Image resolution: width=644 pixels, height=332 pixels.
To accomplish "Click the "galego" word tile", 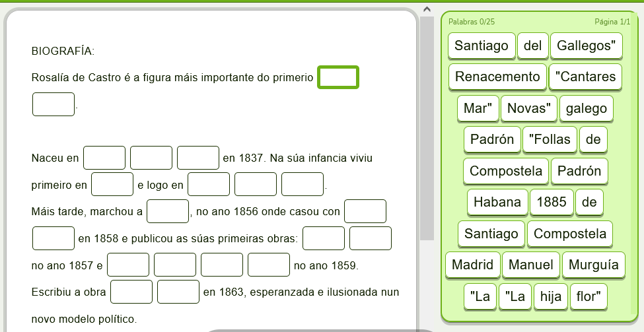I will click(587, 108).
